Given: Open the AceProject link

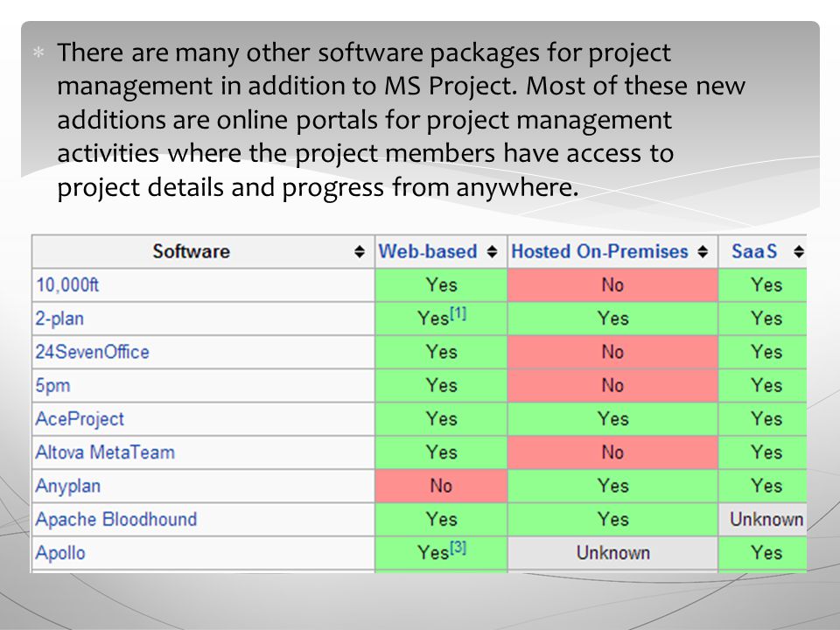Looking at the screenshot, I should click(x=80, y=419).
